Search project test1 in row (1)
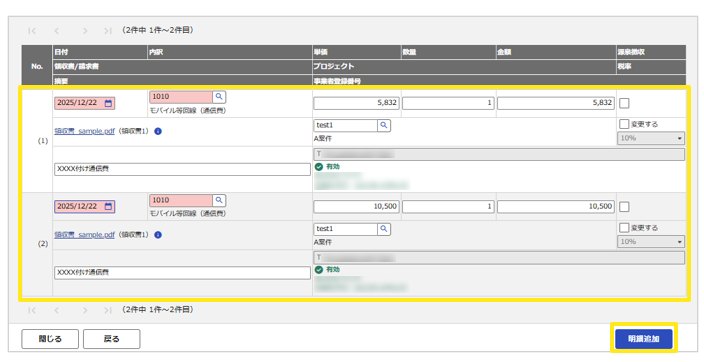Screen dimensions: 704x362 coord(384,125)
